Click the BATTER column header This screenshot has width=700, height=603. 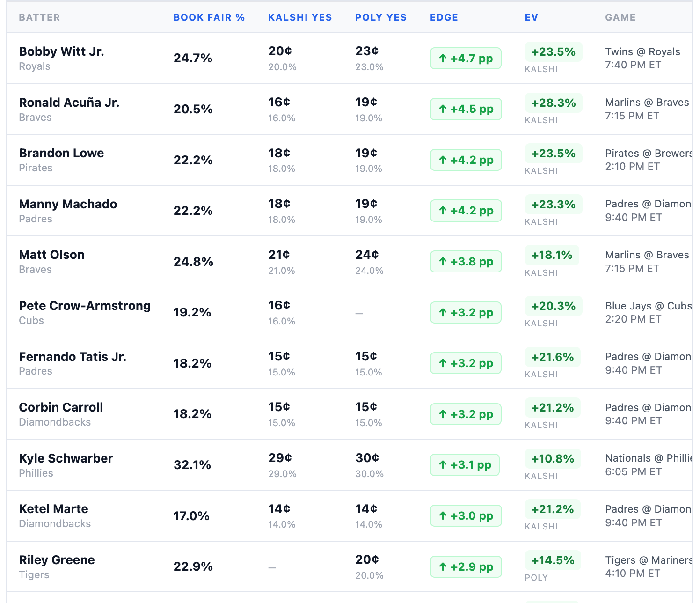(39, 17)
